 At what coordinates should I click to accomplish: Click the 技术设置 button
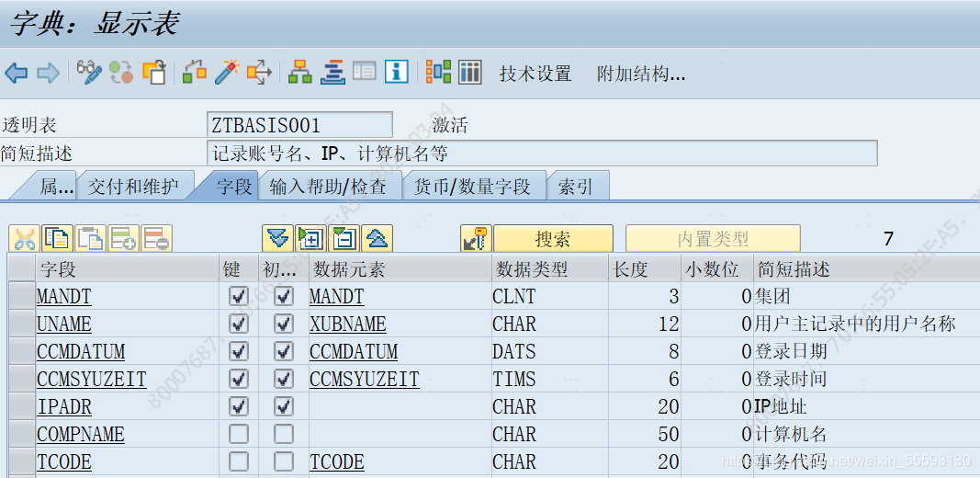coord(535,74)
